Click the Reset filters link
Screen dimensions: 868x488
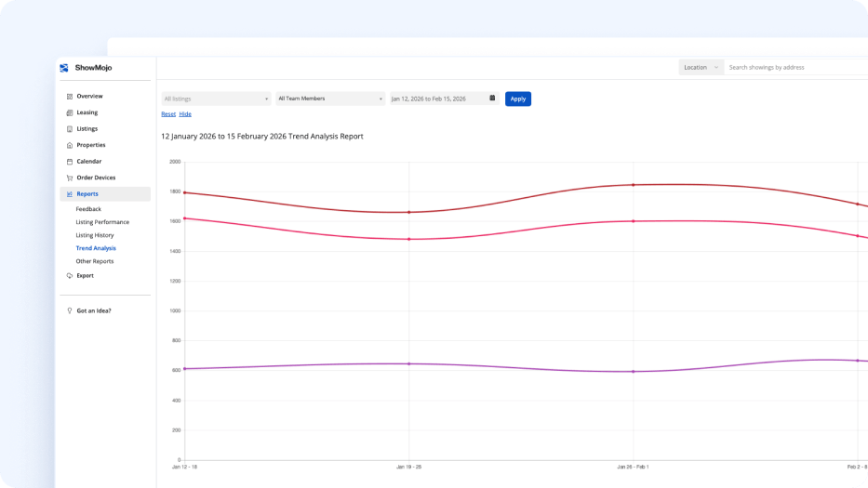point(168,113)
